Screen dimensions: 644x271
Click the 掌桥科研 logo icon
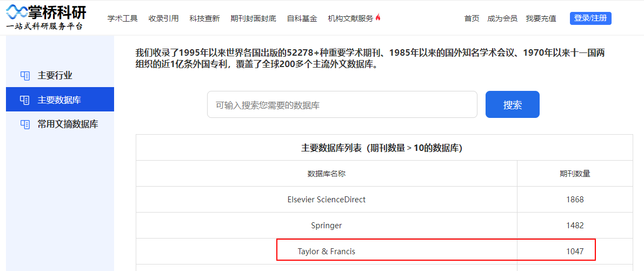pos(16,12)
